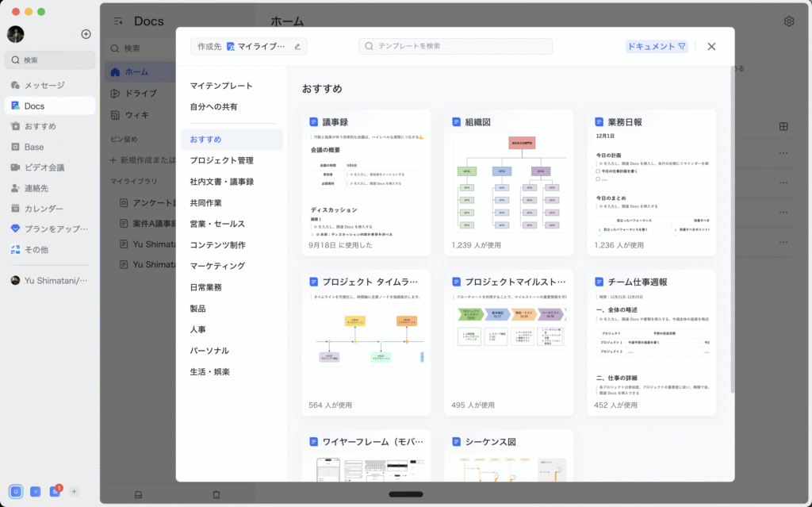Click the プランをアップ… upgrade link
The height and width of the screenshot is (507, 812).
[49, 229]
